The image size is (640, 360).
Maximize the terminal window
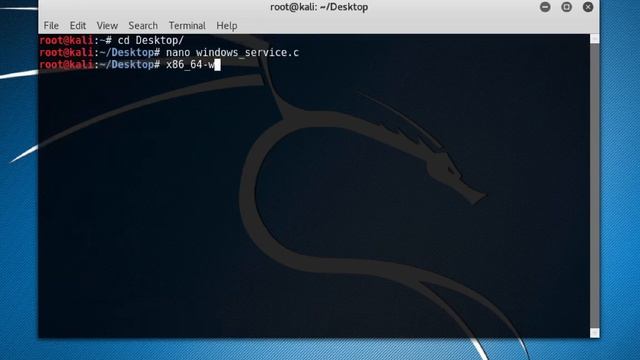point(567,7)
